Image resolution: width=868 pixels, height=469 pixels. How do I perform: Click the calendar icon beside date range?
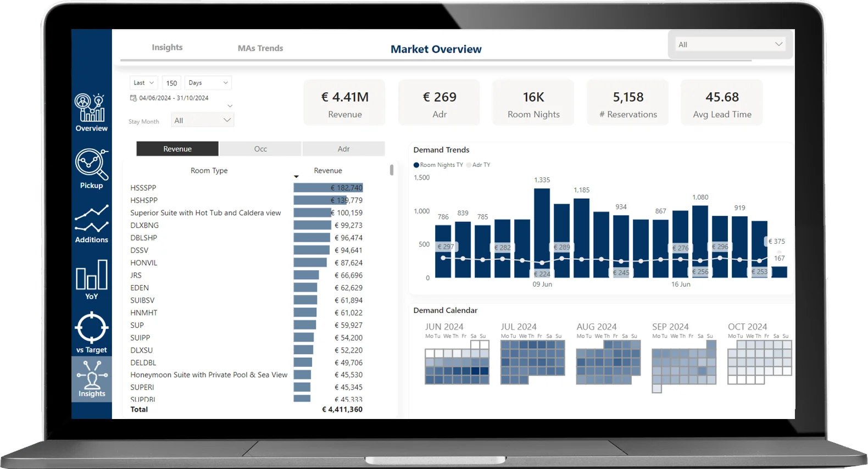[x=133, y=98]
